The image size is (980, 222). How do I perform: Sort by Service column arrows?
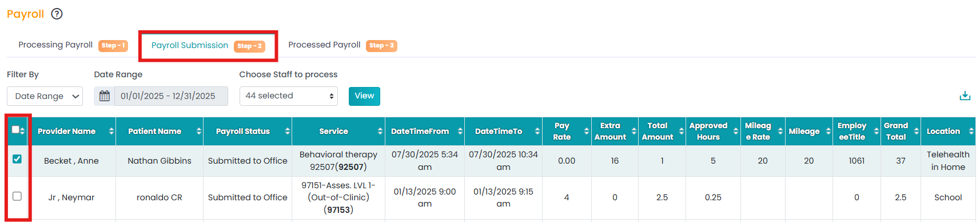[380, 132]
